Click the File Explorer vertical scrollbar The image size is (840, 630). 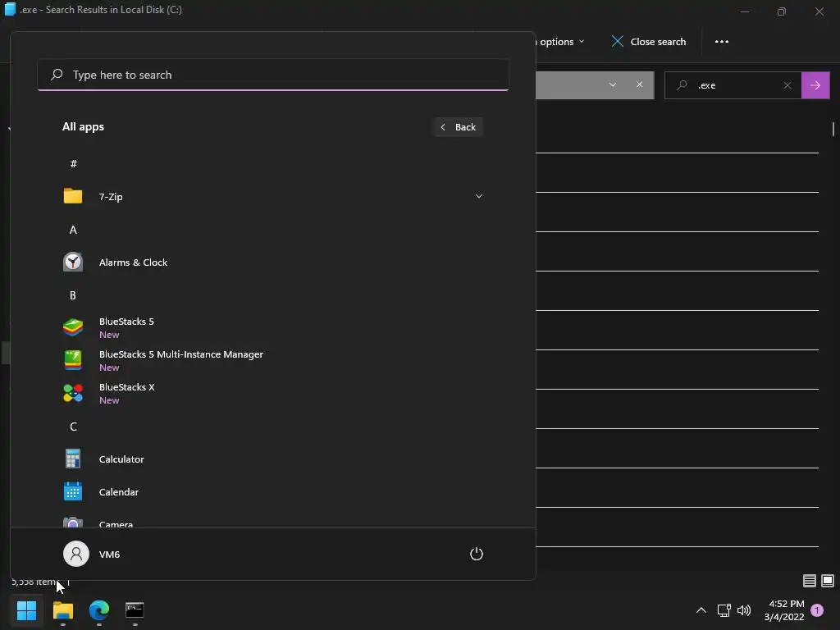click(x=833, y=129)
